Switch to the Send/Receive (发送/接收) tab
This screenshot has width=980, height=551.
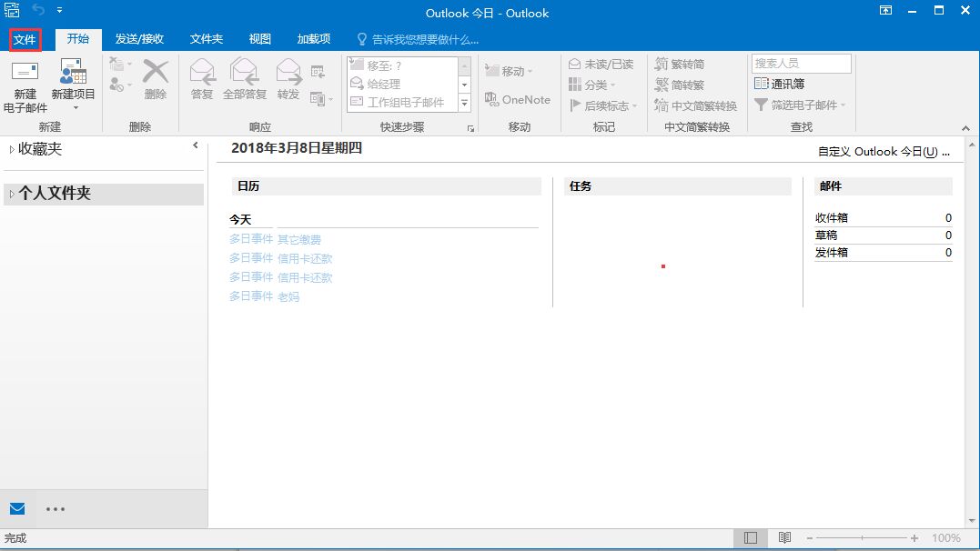139,39
